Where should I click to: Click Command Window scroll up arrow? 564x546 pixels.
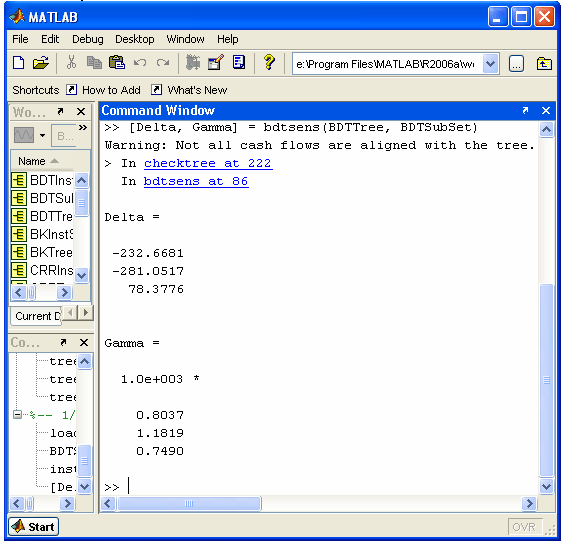[x=546, y=129]
